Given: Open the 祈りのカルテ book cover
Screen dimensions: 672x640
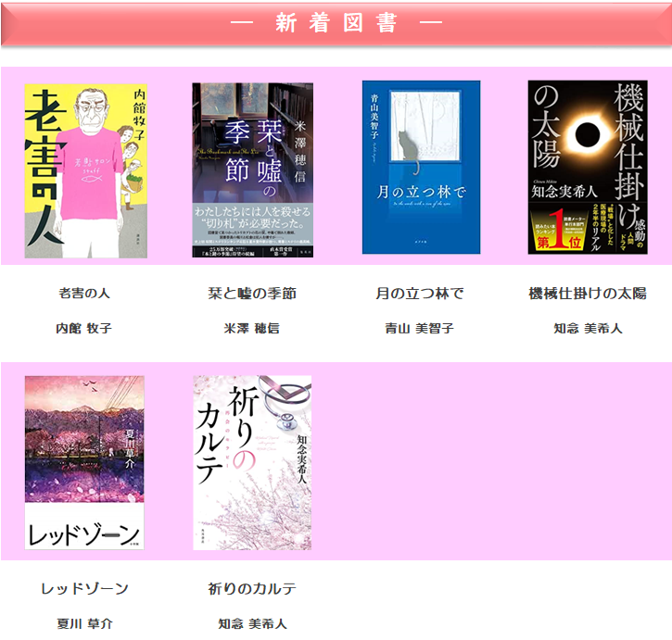Looking at the screenshot, I should pyautogui.click(x=252, y=463).
